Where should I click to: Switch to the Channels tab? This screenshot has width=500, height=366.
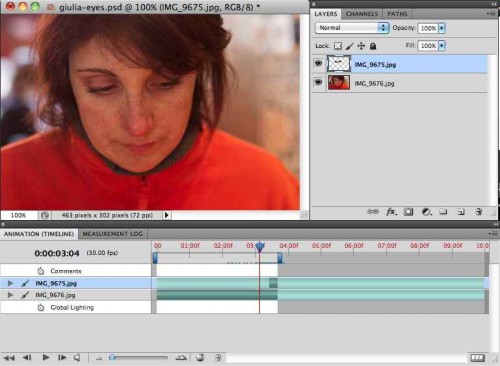[362, 14]
